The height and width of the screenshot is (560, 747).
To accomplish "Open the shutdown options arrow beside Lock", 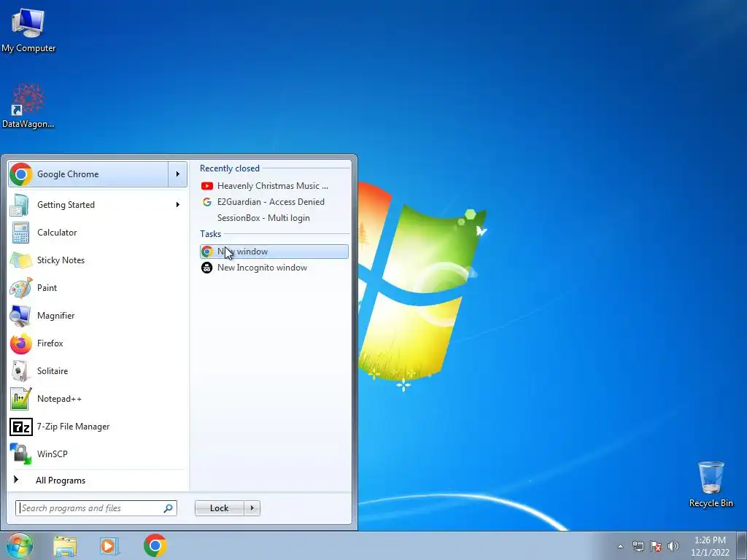I will (x=252, y=508).
